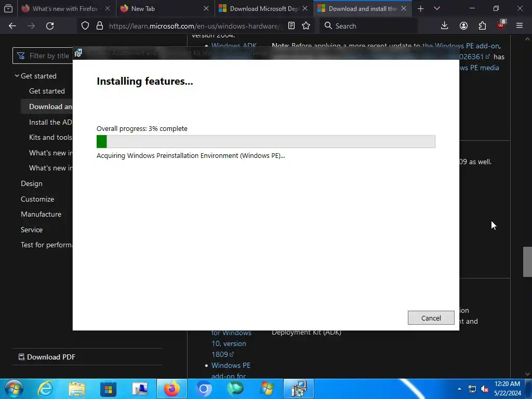The height and width of the screenshot is (399, 532).
Task: Open Kits and tools sidebar item
Action: tap(50, 137)
